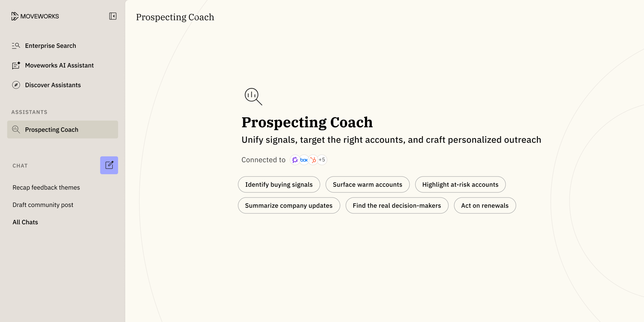Viewport: 644px width, 322px height.
Task: Start a new chat with compose icon
Action: pos(109,165)
